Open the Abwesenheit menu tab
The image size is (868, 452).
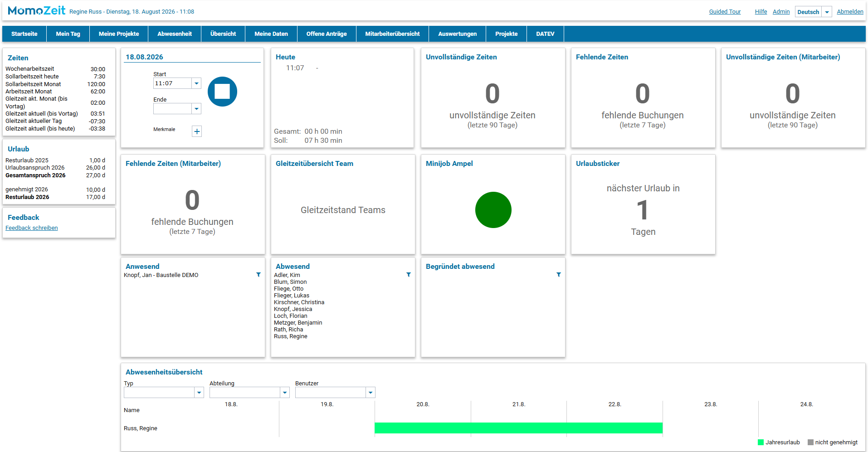(x=175, y=34)
